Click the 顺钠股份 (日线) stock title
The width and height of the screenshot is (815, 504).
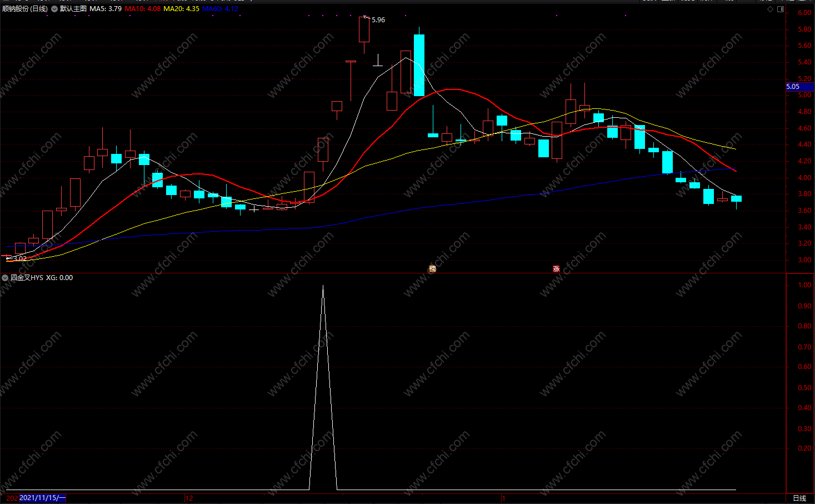[x=25, y=9]
